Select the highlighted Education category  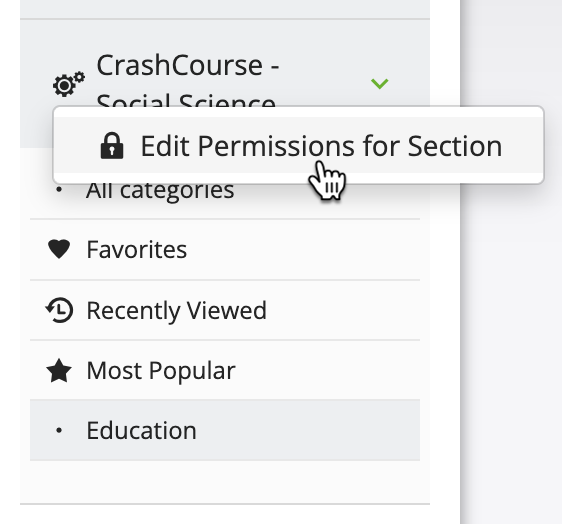click(x=225, y=430)
